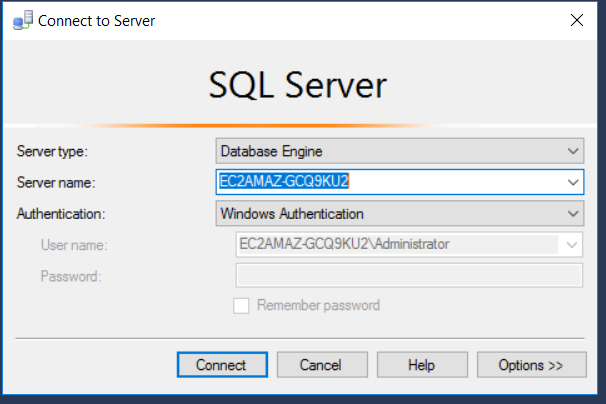This screenshot has height=404, width=606.
Task: Click the Server name label
Action: coord(56,182)
